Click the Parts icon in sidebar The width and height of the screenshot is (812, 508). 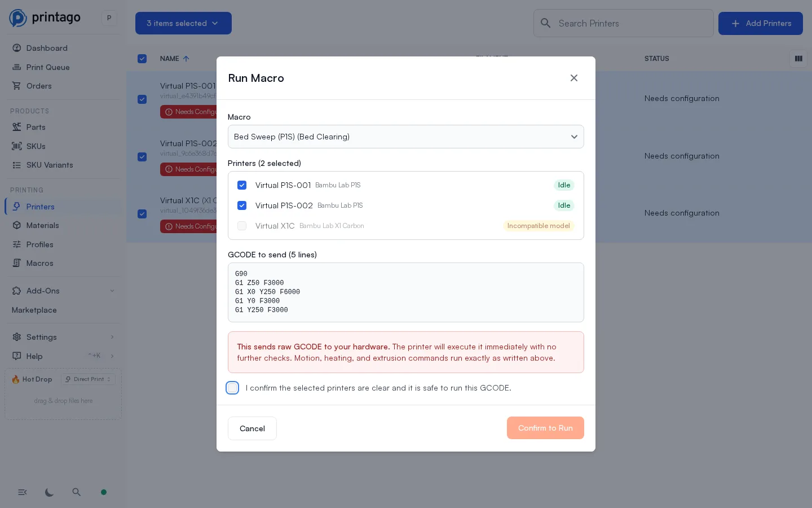coord(17,127)
